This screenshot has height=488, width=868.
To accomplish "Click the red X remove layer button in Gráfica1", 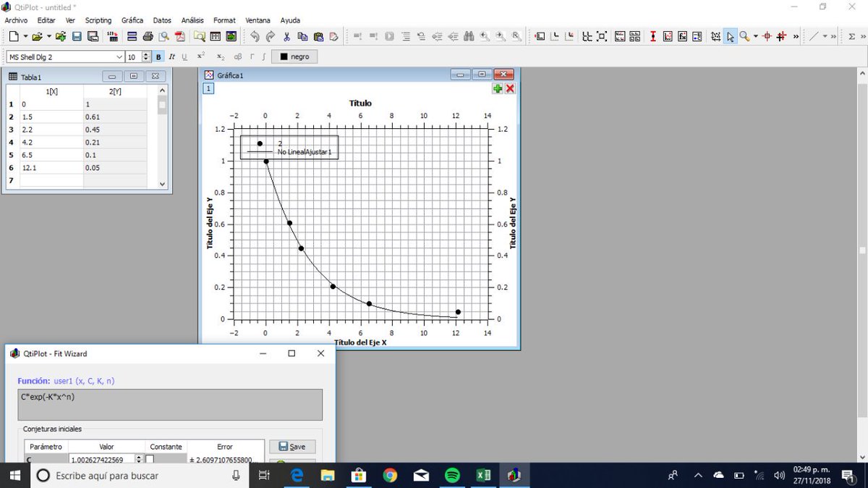I will (x=510, y=88).
